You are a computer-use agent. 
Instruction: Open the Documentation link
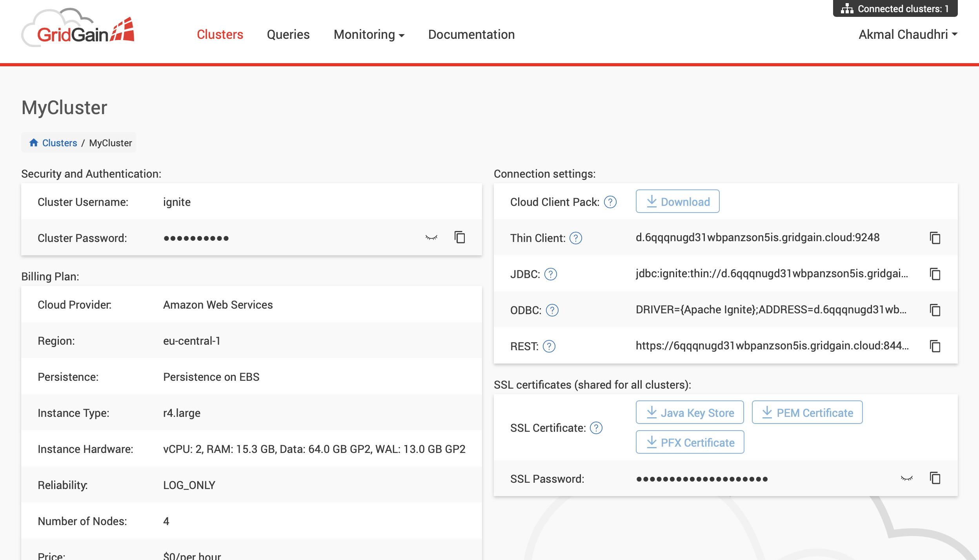point(471,35)
